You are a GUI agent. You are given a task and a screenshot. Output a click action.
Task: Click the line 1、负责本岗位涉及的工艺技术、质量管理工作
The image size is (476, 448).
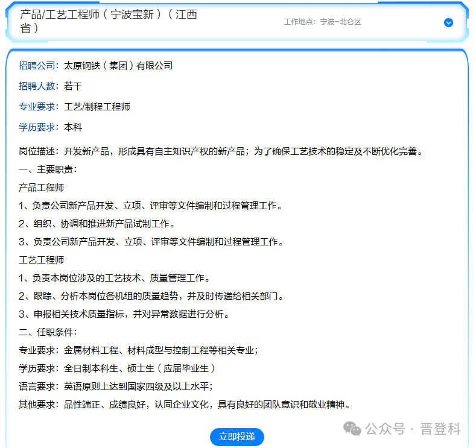point(115,278)
